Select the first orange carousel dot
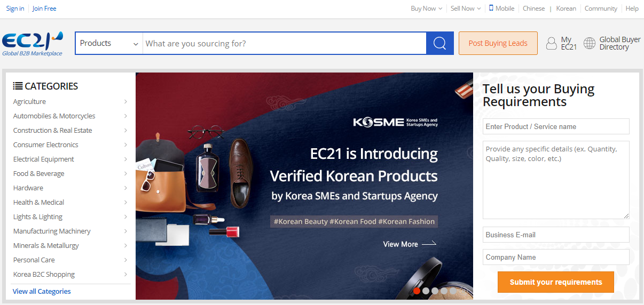The image size is (644, 305). pyautogui.click(x=417, y=291)
